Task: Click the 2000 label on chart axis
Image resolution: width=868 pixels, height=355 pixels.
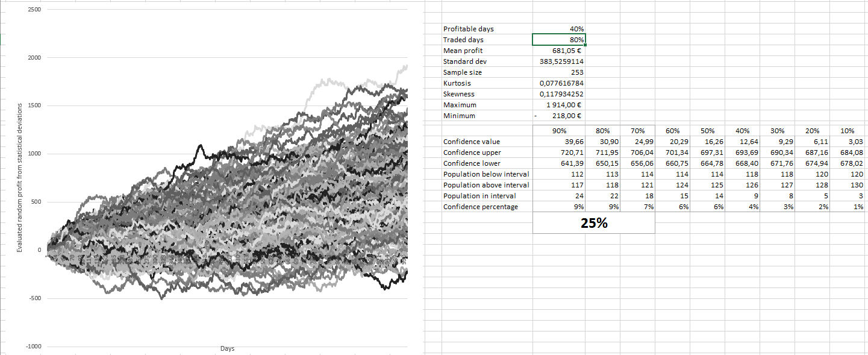Action: coord(34,58)
